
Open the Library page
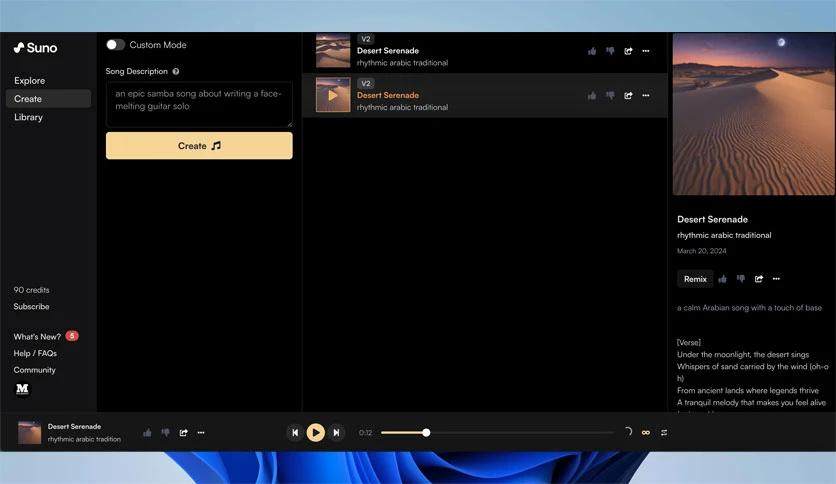pos(28,117)
